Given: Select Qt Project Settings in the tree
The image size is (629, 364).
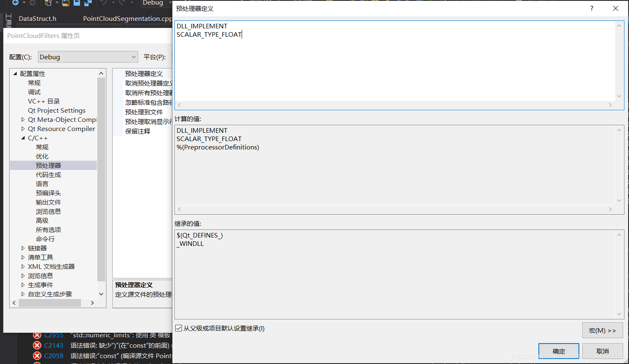Looking at the screenshot, I should [57, 110].
